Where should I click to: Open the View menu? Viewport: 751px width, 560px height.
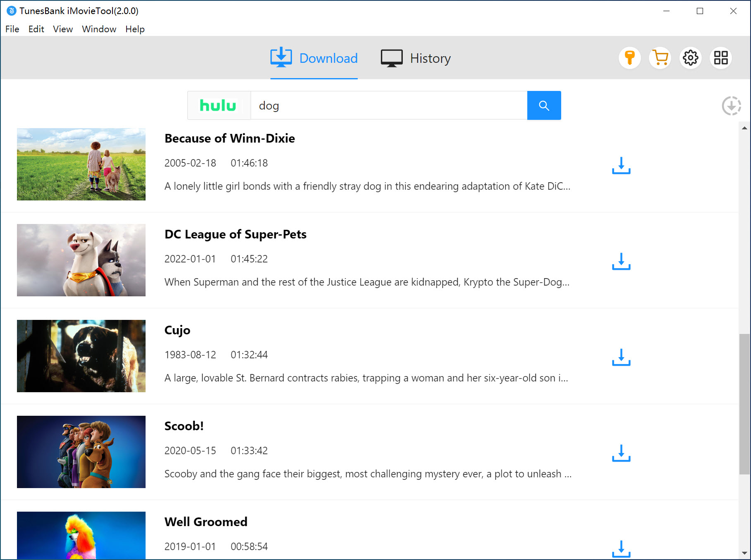[x=63, y=29]
